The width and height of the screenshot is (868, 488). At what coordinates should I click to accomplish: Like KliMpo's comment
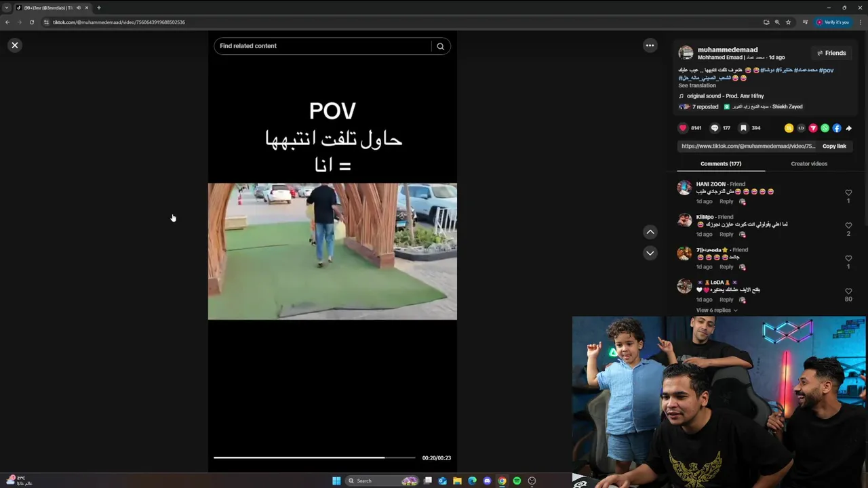pos(848,225)
